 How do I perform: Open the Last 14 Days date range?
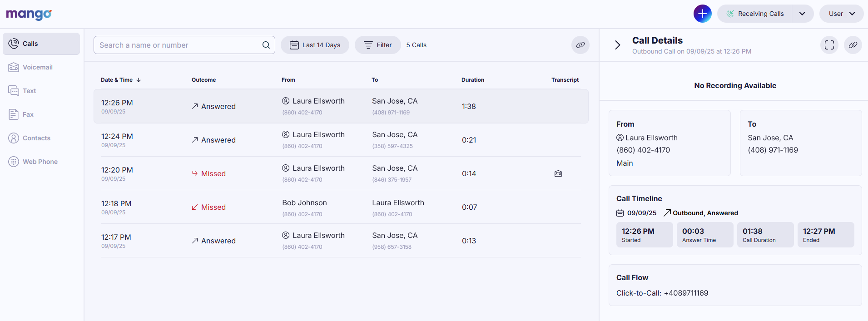315,45
